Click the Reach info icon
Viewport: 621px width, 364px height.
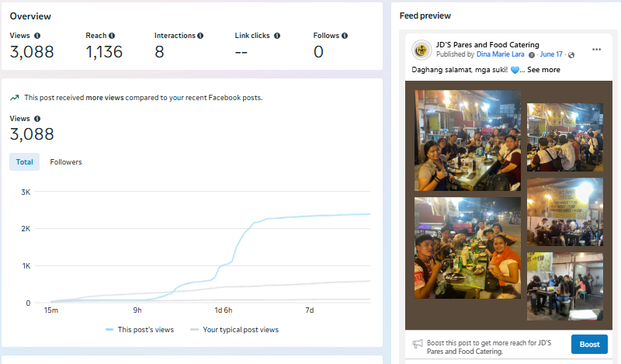point(112,36)
